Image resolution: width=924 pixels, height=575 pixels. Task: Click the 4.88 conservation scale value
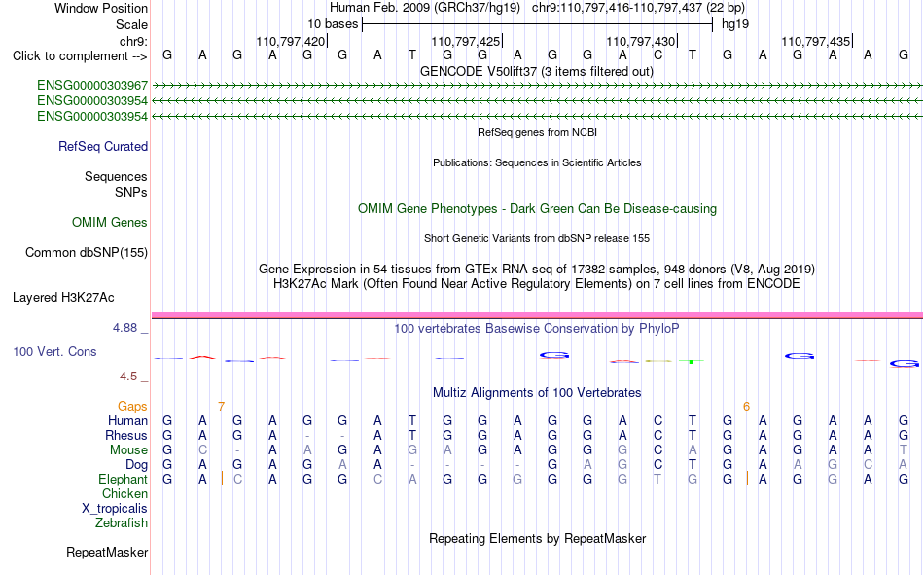coord(124,328)
